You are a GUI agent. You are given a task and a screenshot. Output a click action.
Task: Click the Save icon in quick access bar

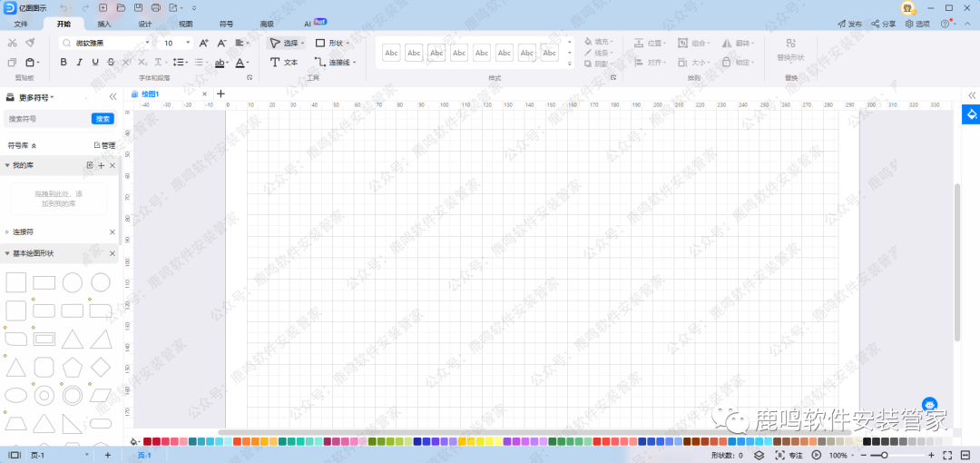pyautogui.click(x=137, y=7)
